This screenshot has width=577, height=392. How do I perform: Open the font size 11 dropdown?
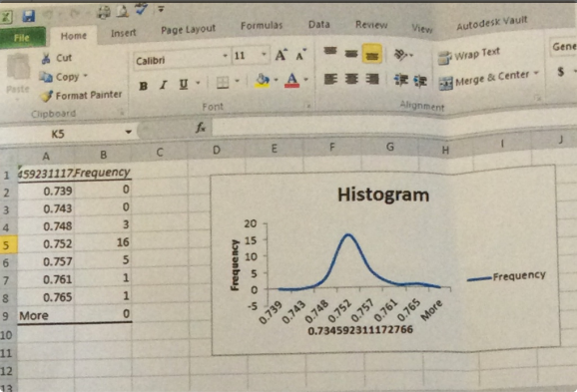264,55
